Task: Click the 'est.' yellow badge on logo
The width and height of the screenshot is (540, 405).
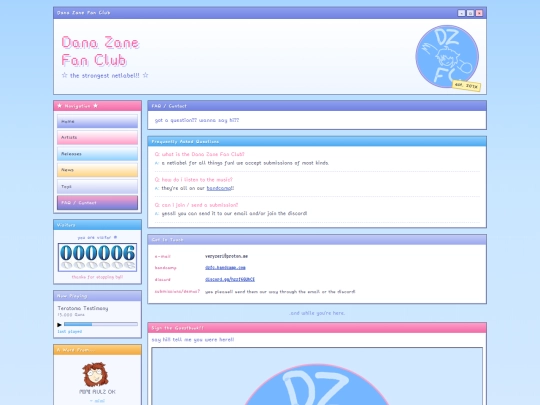Action: 466,85
